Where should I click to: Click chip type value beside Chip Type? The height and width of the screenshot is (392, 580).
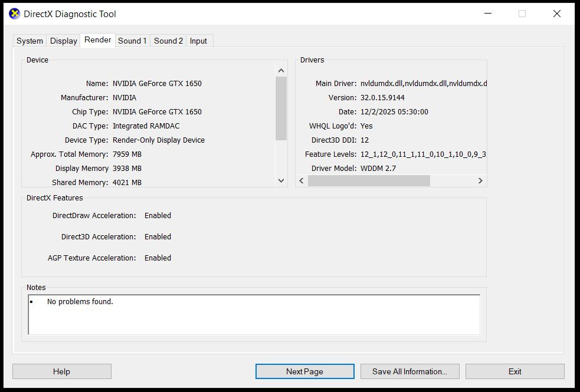click(157, 111)
